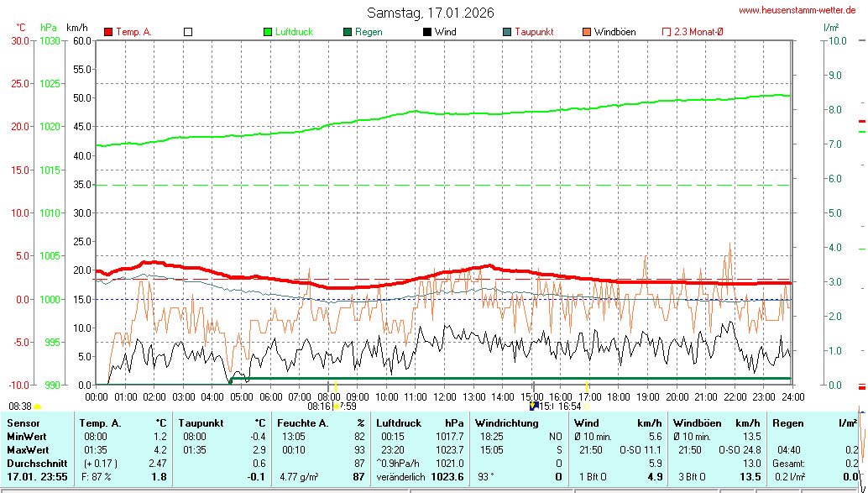Click the red Temp. A. legend swatch

(108, 32)
